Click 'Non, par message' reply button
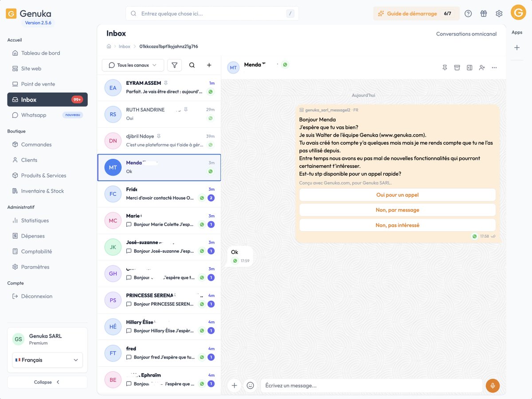 pos(397,210)
